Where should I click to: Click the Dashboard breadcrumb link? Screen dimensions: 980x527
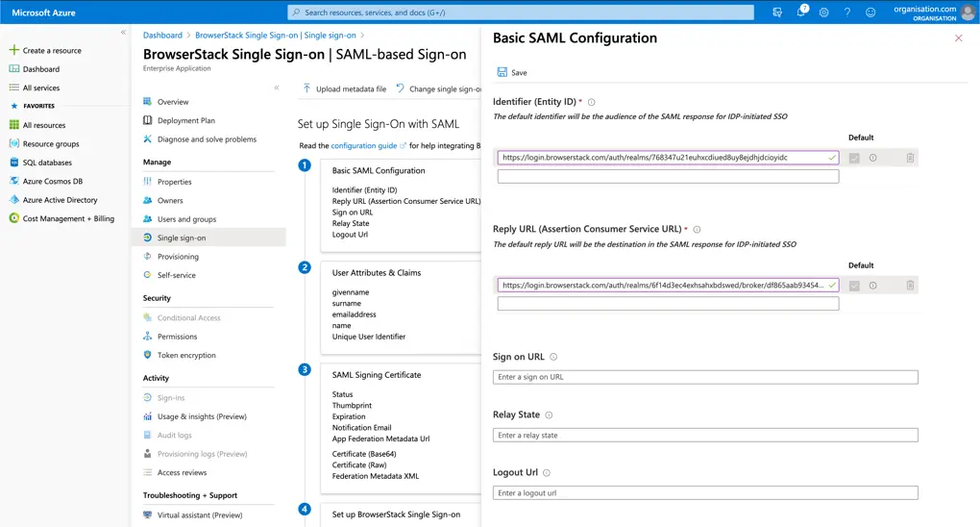(x=162, y=36)
